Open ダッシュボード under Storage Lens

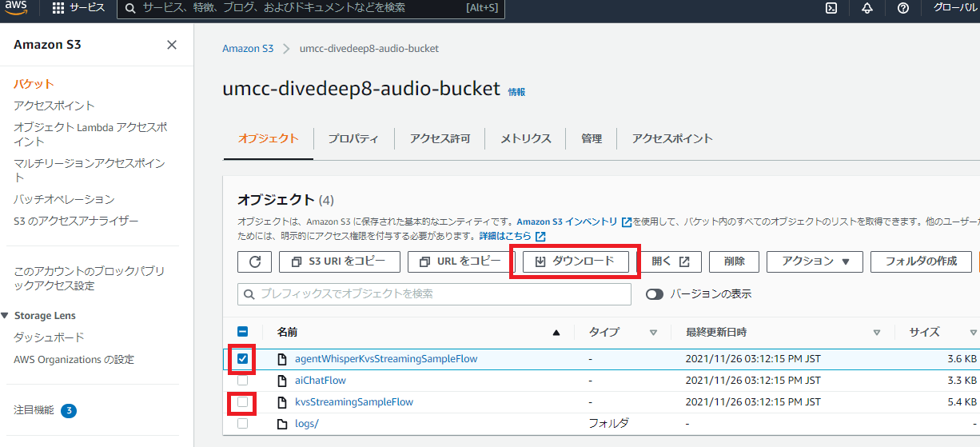point(49,337)
